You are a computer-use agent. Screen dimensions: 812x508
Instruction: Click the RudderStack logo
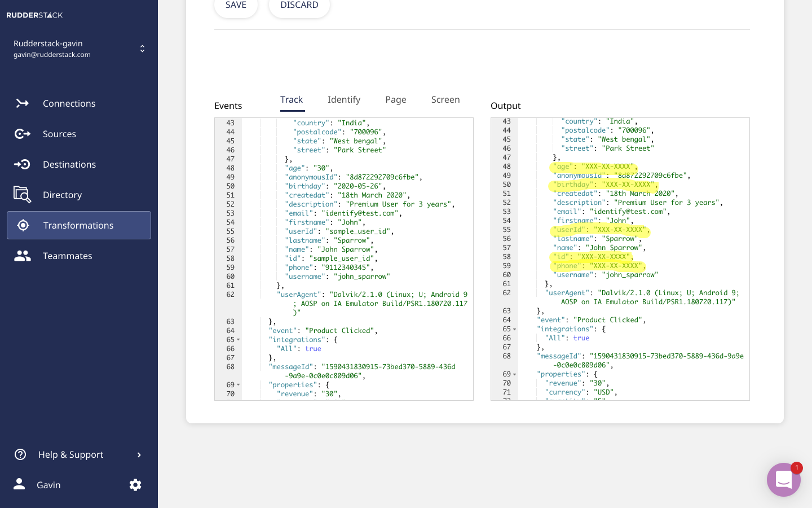tap(34, 15)
